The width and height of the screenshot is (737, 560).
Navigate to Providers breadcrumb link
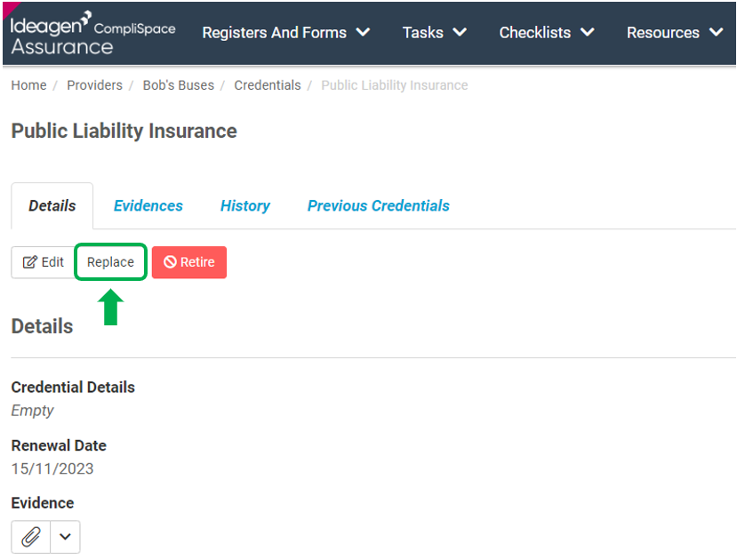point(94,85)
